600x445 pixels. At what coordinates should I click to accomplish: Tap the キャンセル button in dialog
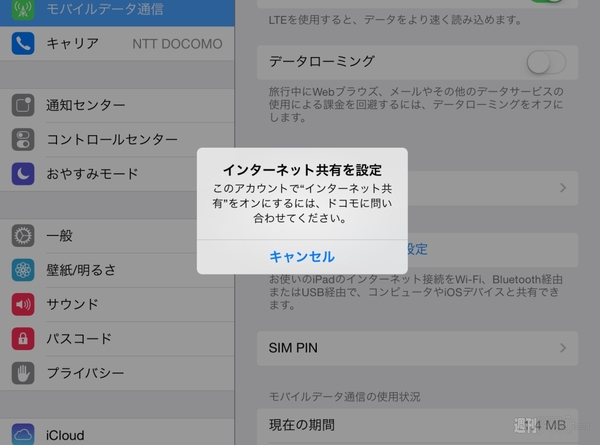(x=302, y=257)
